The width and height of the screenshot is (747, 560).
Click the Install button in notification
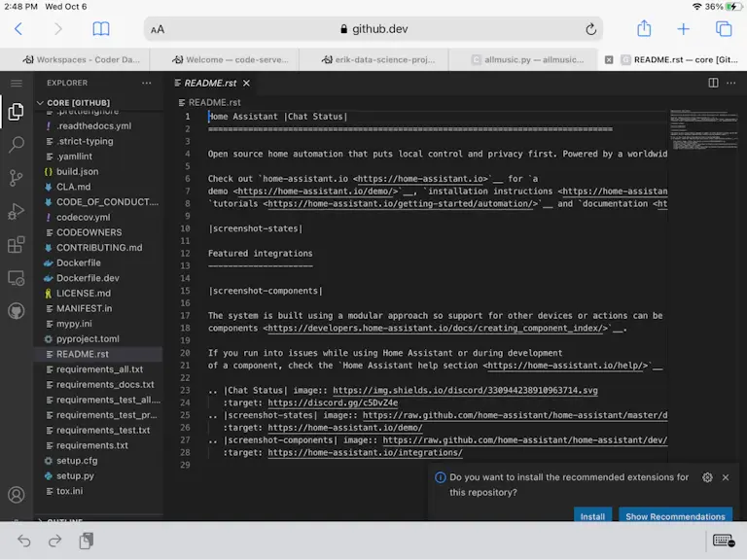click(592, 515)
